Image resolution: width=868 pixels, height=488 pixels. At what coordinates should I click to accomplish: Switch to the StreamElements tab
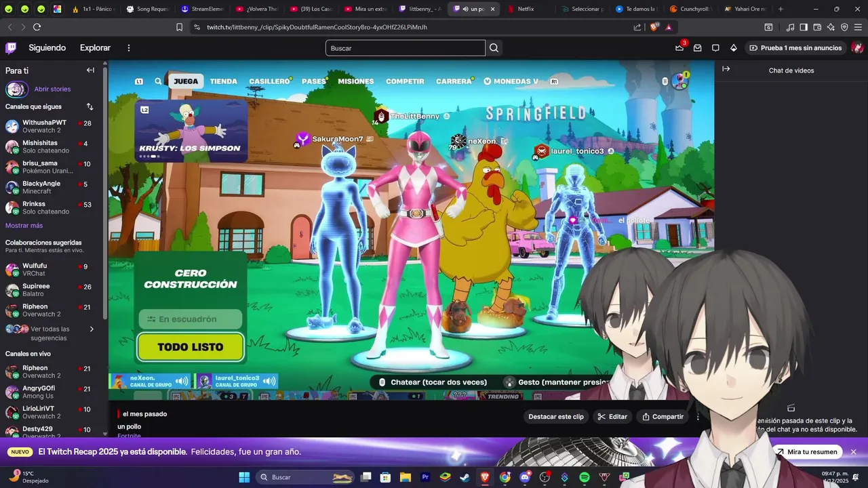[202, 9]
